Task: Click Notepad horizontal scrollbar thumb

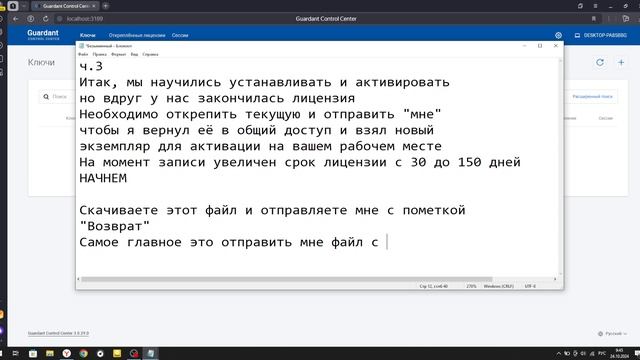Action: coord(287,279)
